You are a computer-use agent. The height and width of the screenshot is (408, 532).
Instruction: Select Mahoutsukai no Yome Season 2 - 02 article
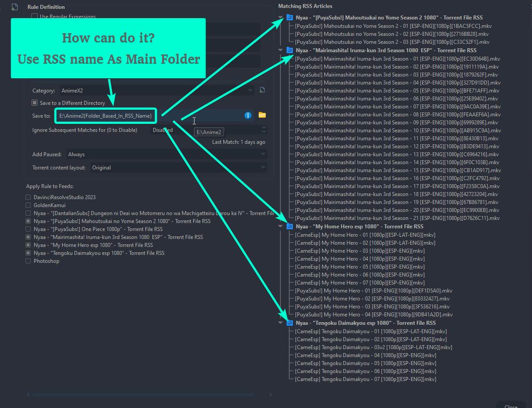point(392,34)
